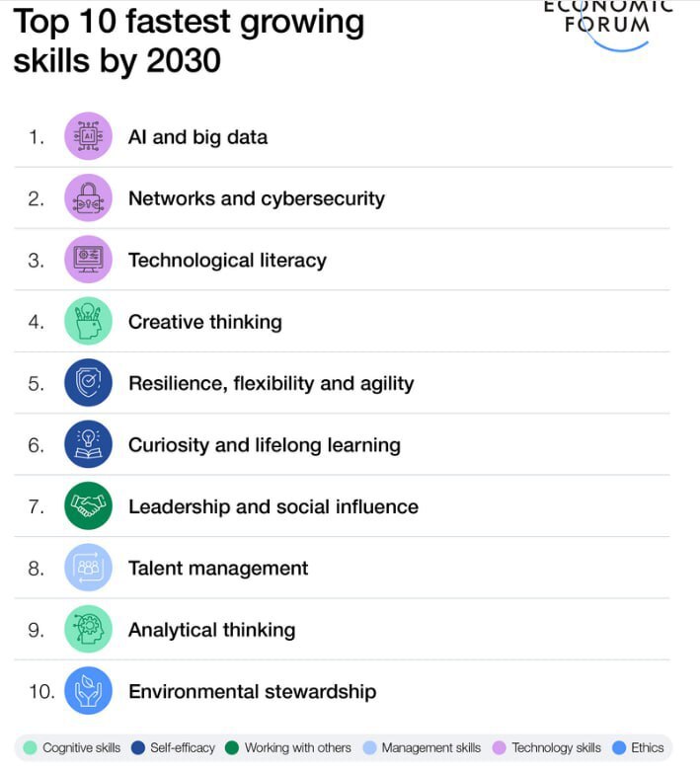Click the Ethics legend label
The image size is (700, 770).
coord(648,748)
